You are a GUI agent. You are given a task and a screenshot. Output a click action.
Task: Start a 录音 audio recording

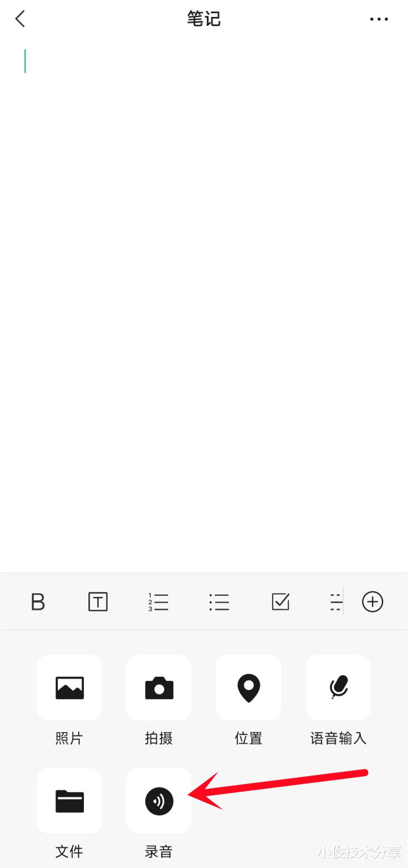[159, 801]
